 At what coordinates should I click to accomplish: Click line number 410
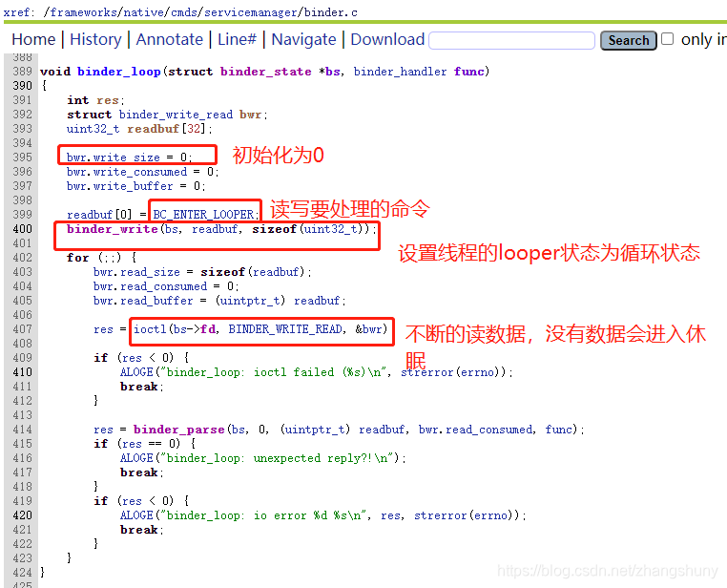click(x=22, y=372)
